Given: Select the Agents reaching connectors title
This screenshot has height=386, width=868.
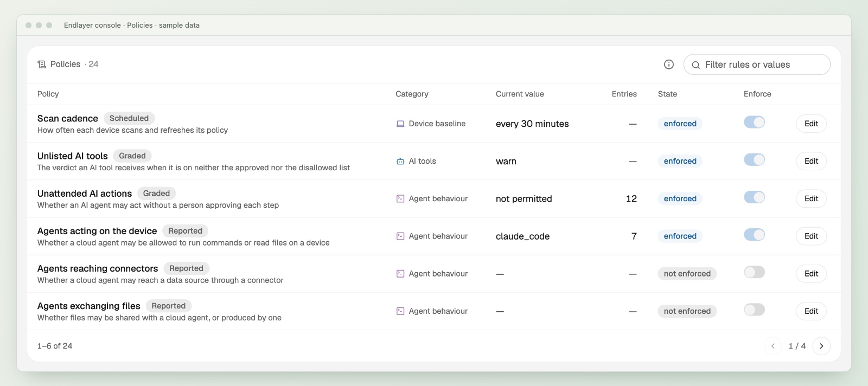Looking at the screenshot, I should (98, 268).
